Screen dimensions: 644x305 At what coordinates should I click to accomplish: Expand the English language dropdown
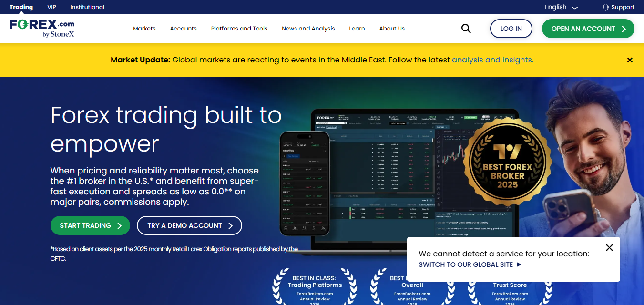coord(561,7)
